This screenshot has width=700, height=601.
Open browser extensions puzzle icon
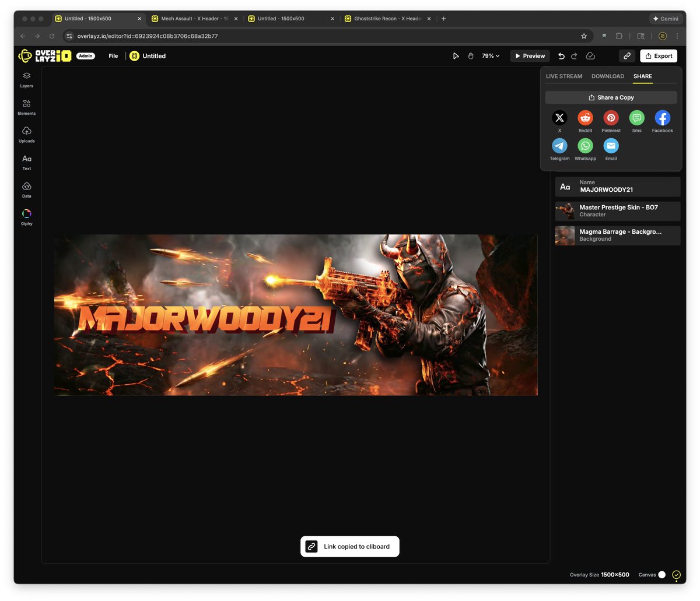point(619,36)
